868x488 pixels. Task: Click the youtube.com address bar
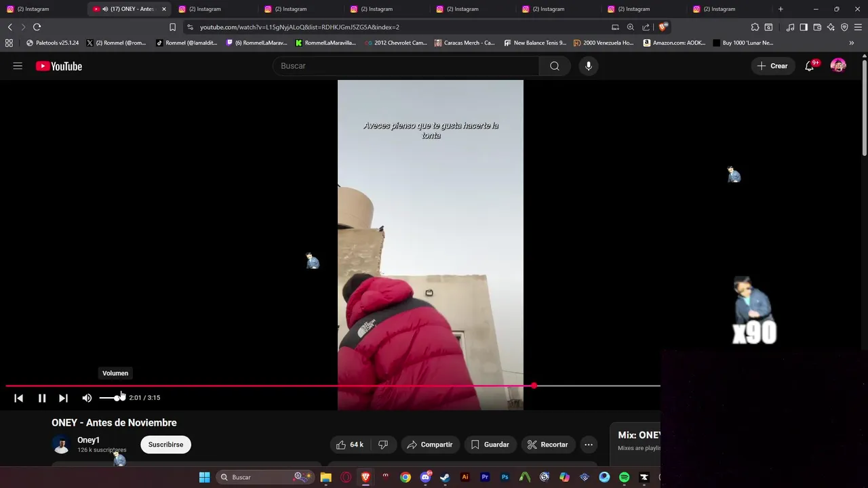400,27
